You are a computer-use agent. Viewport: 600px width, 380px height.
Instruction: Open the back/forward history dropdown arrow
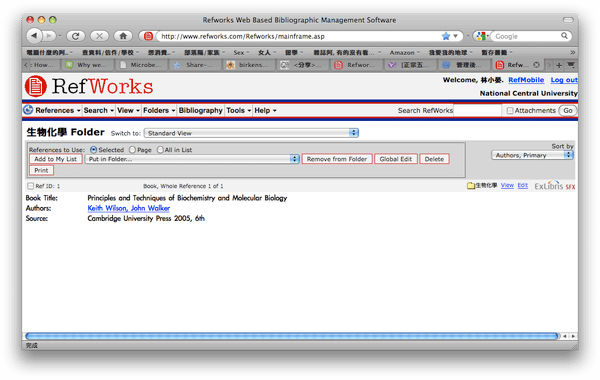point(60,36)
